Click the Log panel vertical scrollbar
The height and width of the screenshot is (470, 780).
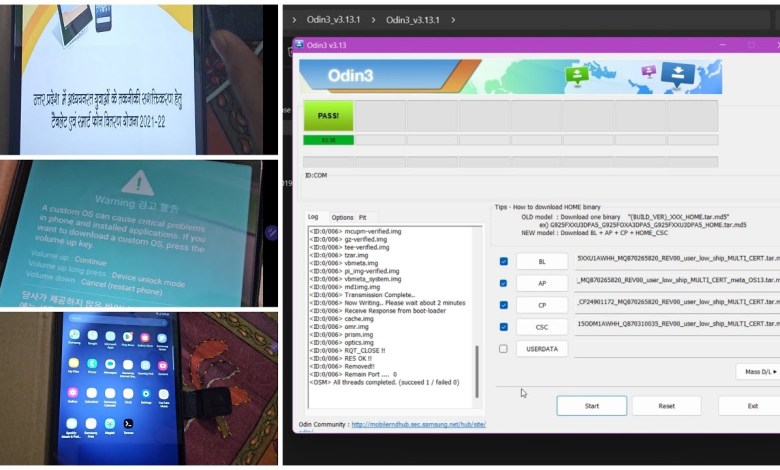[x=477, y=371]
